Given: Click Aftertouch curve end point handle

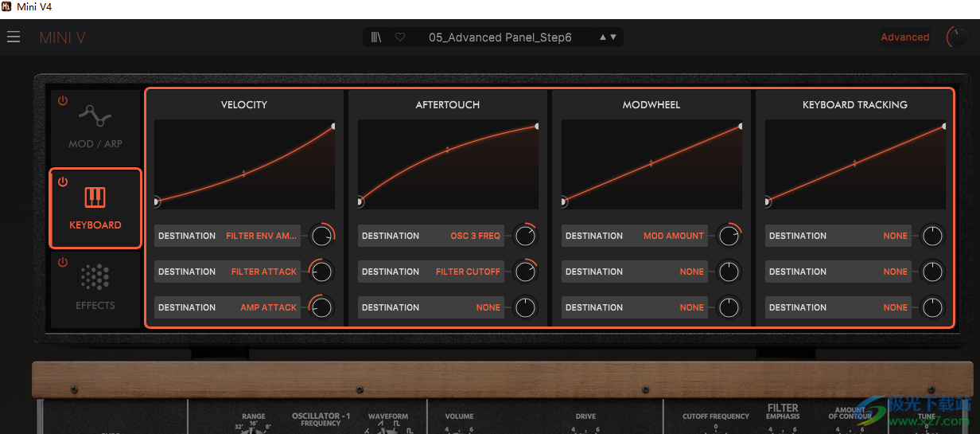Looking at the screenshot, I should click(536, 126).
